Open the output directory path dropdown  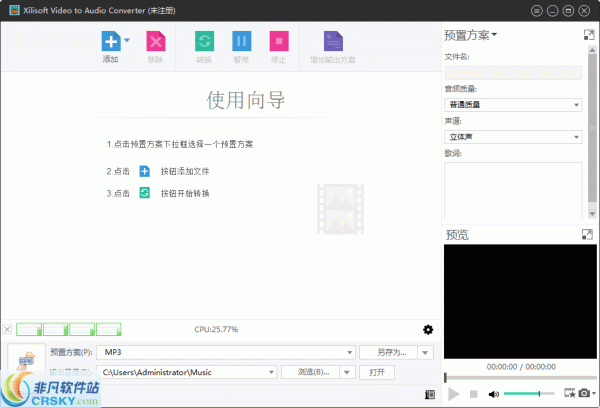pyautogui.click(x=271, y=372)
